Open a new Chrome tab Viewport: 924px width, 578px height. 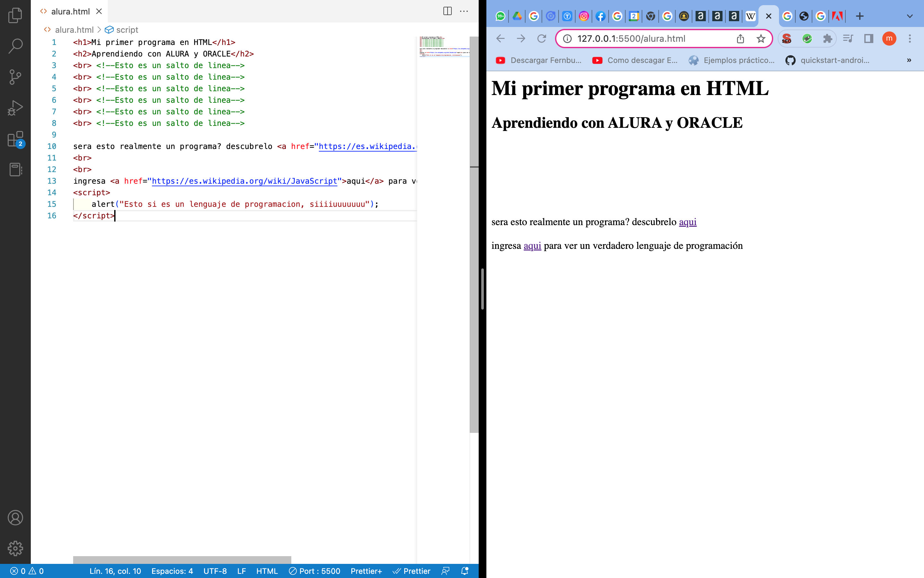point(860,16)
